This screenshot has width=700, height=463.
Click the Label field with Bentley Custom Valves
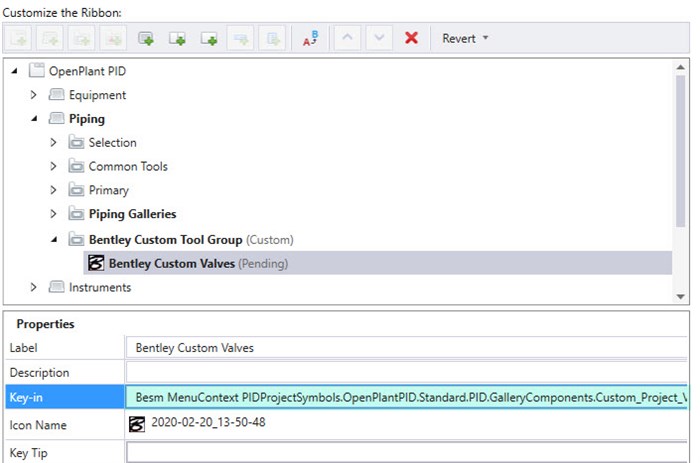[406, 348]
